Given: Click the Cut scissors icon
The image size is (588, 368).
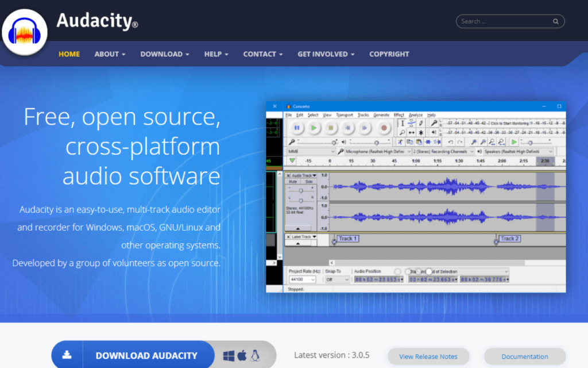Looking at the screenshot, I should coord(400,142).
